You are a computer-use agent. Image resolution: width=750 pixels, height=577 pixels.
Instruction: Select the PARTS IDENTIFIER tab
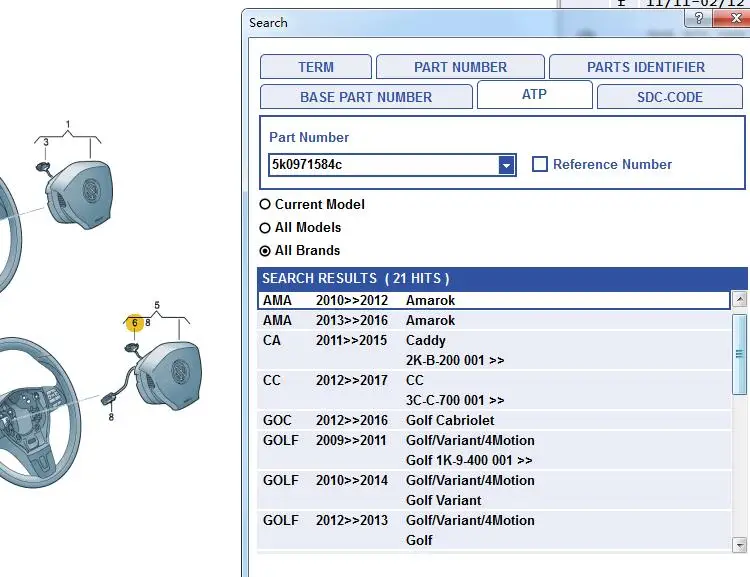tap(646, 67)
